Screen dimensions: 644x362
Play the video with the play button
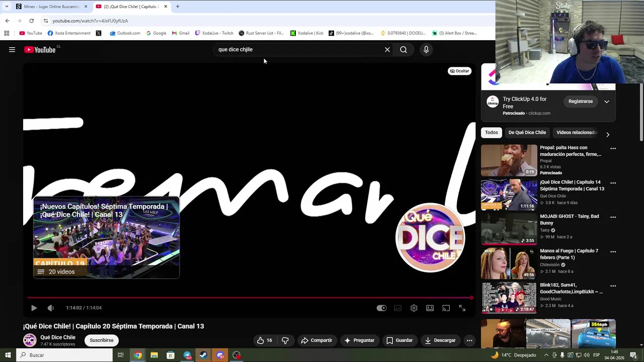pyautogui.click(x=34, y=308)
